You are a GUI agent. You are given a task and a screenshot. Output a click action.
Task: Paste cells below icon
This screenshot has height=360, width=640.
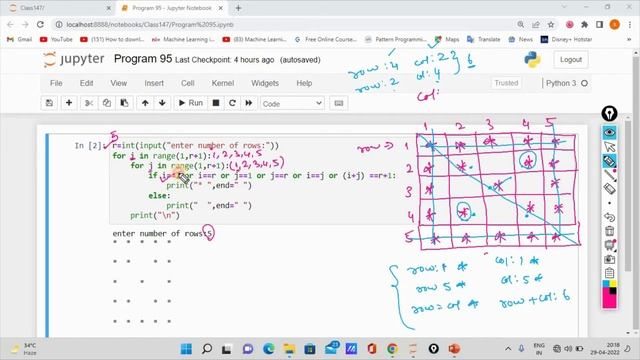[124, 103]
